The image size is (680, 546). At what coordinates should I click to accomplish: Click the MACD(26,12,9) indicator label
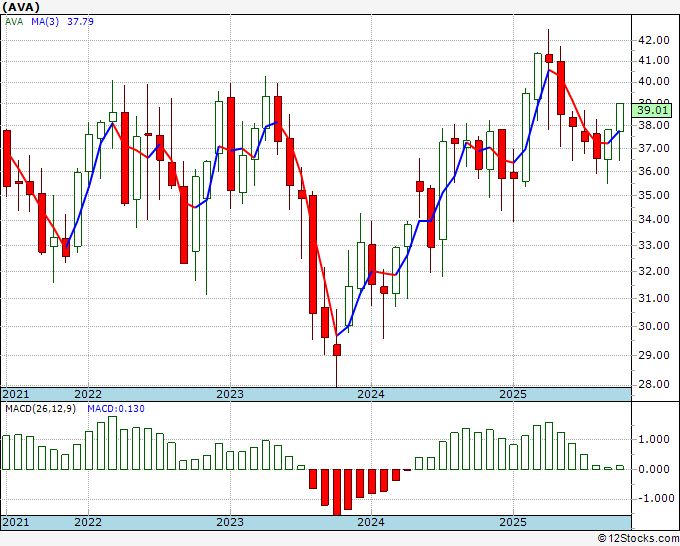tap(40, 409)
